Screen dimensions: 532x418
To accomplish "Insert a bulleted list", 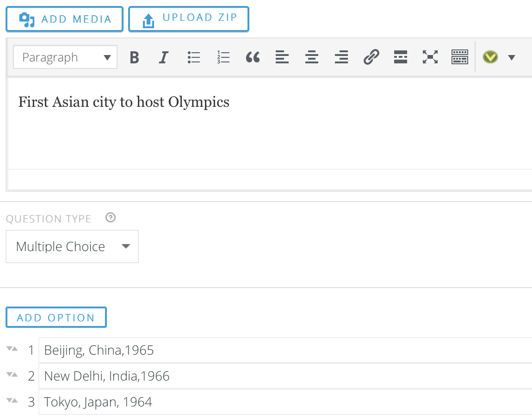I will coord(193,57).
